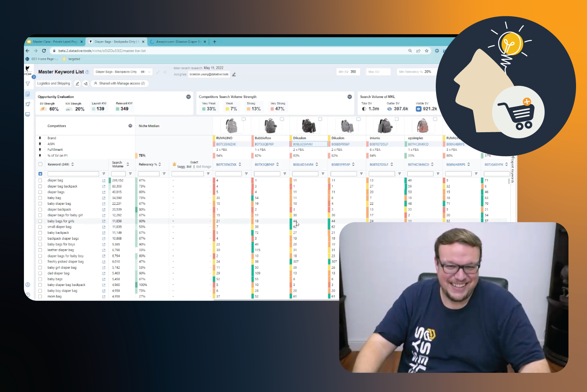Open Shared with Manage access (2)
Screen dimensions: 587x392
(x=119, y=84)
